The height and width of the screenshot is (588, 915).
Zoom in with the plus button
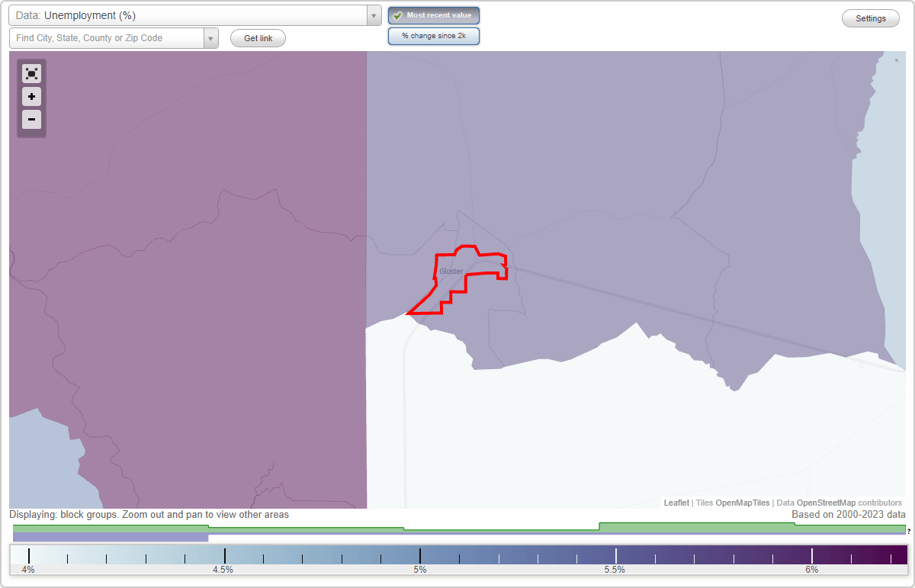31,97
